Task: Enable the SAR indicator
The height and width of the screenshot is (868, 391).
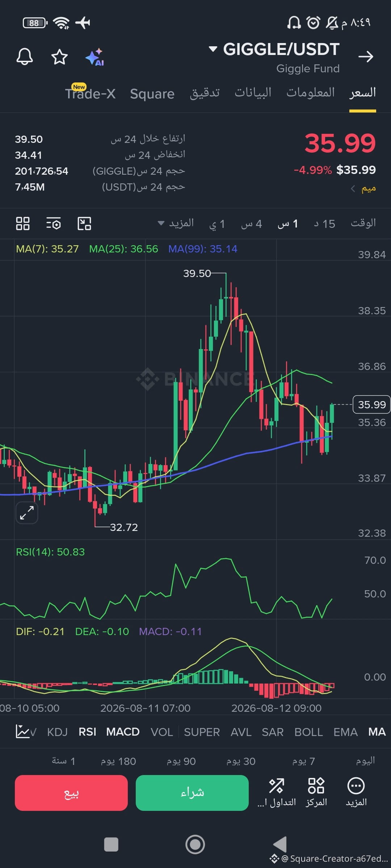Action: 273,732
